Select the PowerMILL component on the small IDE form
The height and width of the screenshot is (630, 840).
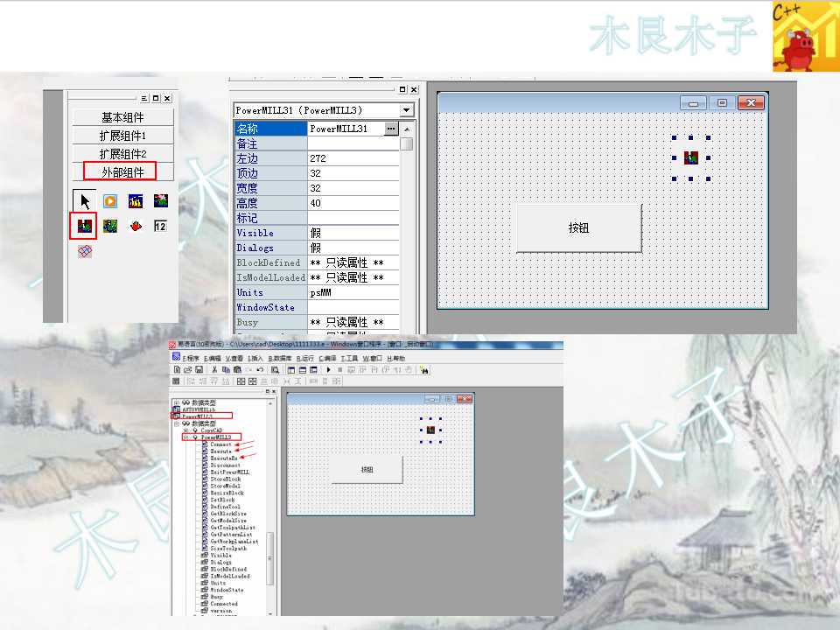pos(430,430)
